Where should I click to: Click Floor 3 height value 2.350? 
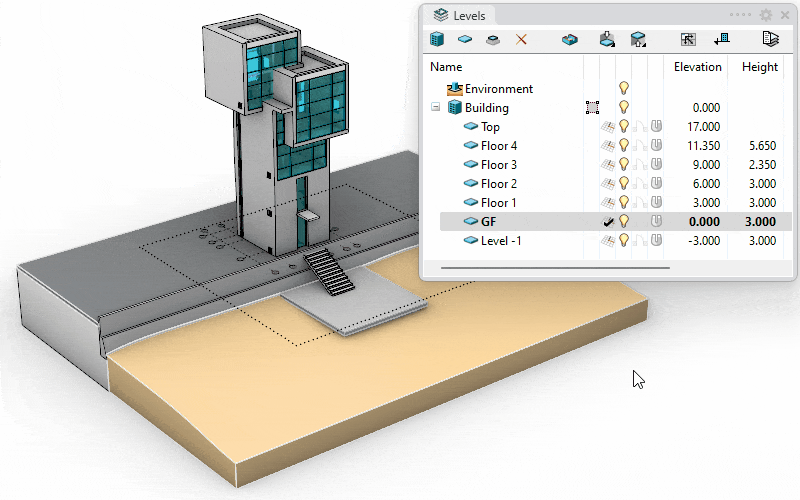point(762,165)
